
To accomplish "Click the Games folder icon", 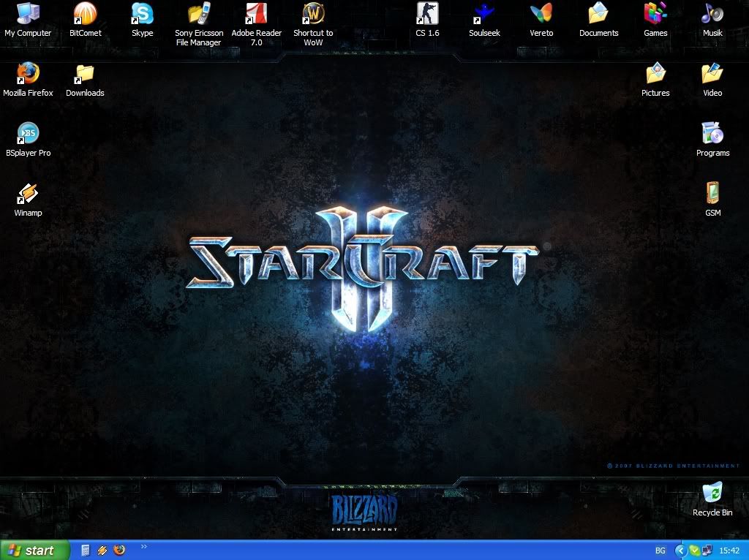I will pyautogui.click(x=655, y=13).
